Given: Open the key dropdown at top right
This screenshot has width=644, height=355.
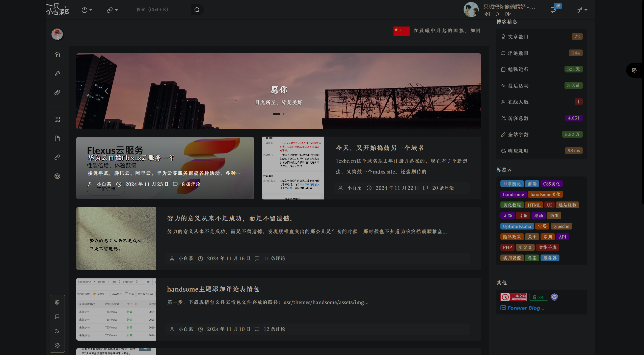Looking at the screenshot, I should [582, 10].
